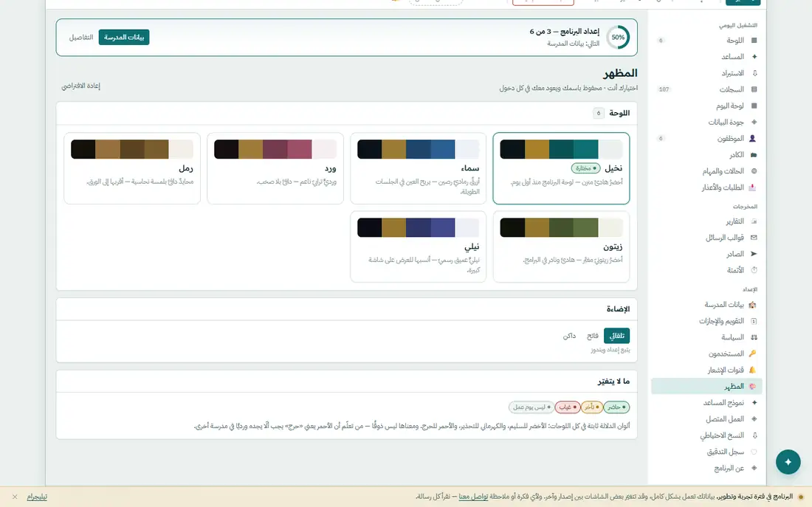Click the الأتمتة automation icon
Image resolution: width=812 pixels, height=507 pixels.
(754, 270)
